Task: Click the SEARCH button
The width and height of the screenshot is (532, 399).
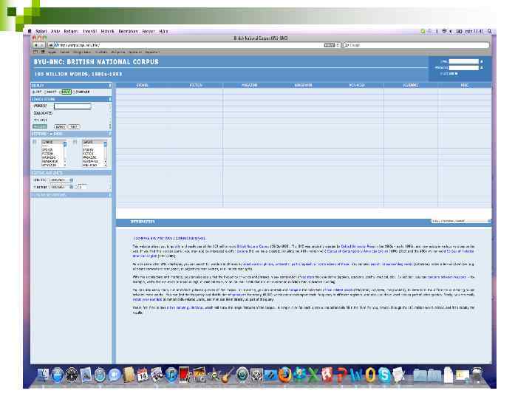Action: tap(60, 127)
